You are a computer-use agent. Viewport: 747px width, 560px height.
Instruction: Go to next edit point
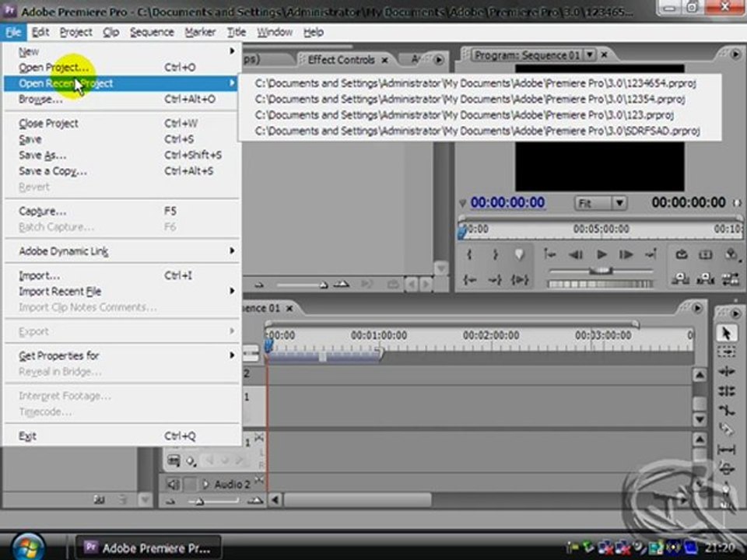click(651, 255)
